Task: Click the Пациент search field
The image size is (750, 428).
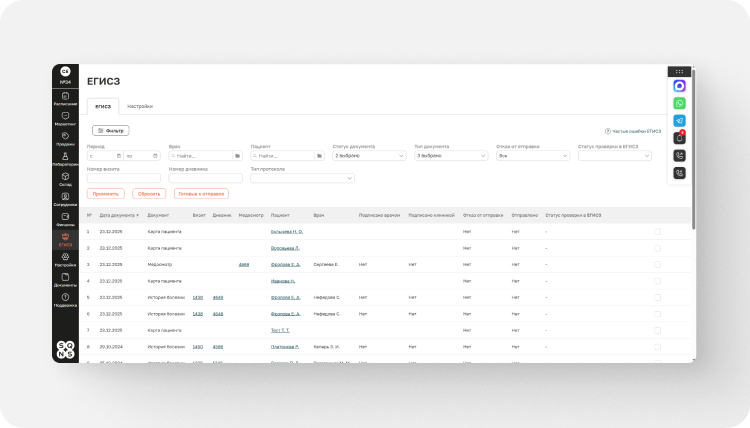Action: [x=282, y=156]
